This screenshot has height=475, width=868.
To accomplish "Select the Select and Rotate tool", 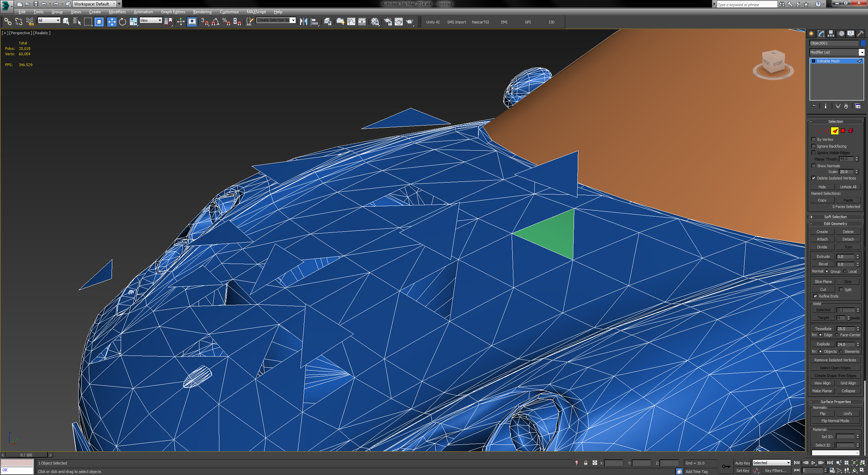I will point(122,21).
